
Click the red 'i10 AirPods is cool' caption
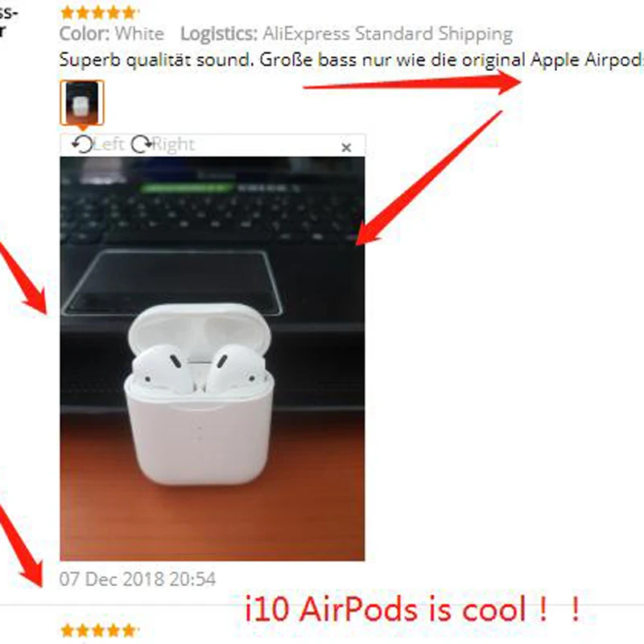412,609
